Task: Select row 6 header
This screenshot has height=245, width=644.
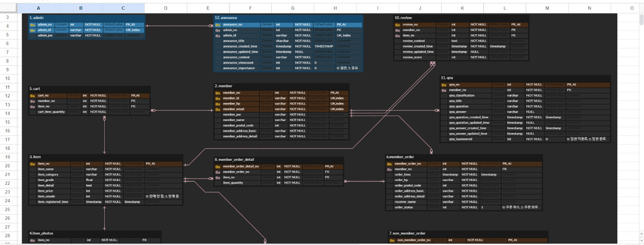Action: 8,44
